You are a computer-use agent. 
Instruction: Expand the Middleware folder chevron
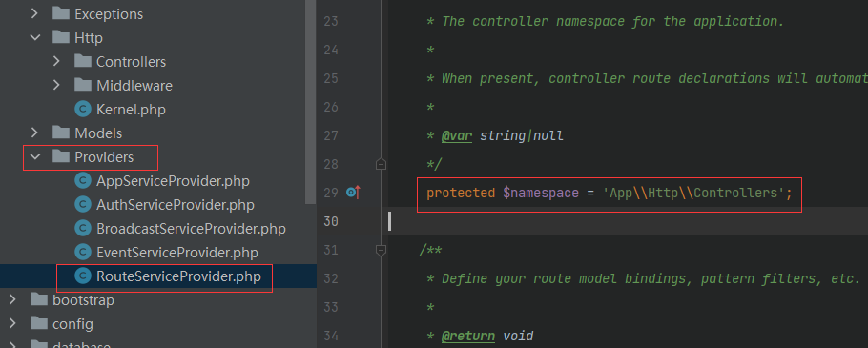[x=56, y=85]
